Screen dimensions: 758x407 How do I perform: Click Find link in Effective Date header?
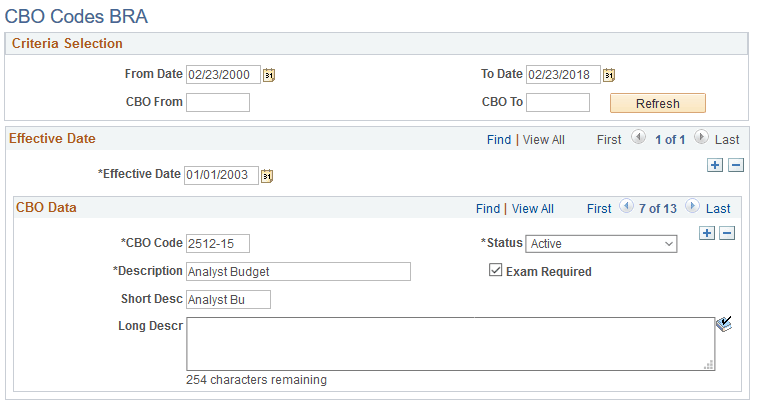[x=499, y=140]
